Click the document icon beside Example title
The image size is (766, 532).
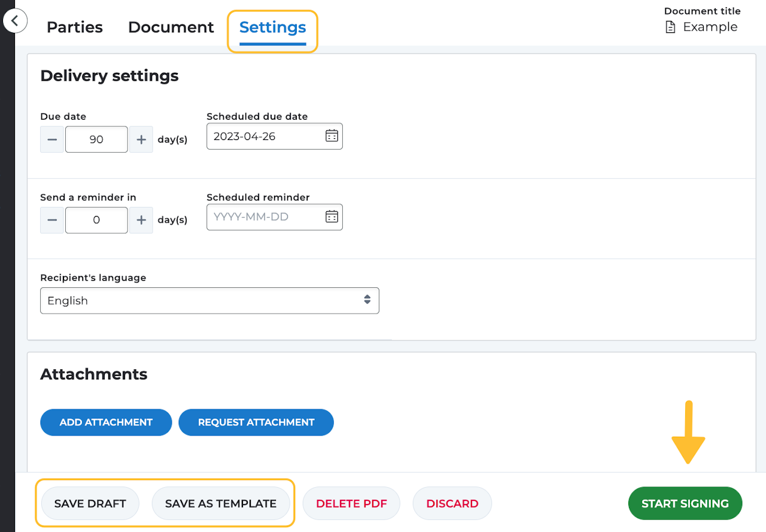(x=671, y=27)
